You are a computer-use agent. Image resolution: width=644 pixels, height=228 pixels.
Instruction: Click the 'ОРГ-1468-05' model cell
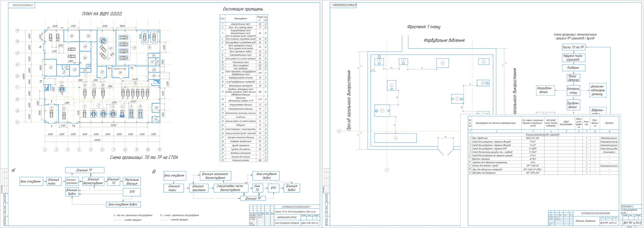[533, 166]
